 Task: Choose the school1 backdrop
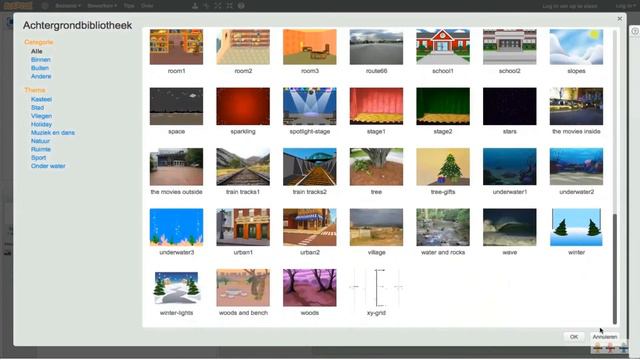click(443, 47)
